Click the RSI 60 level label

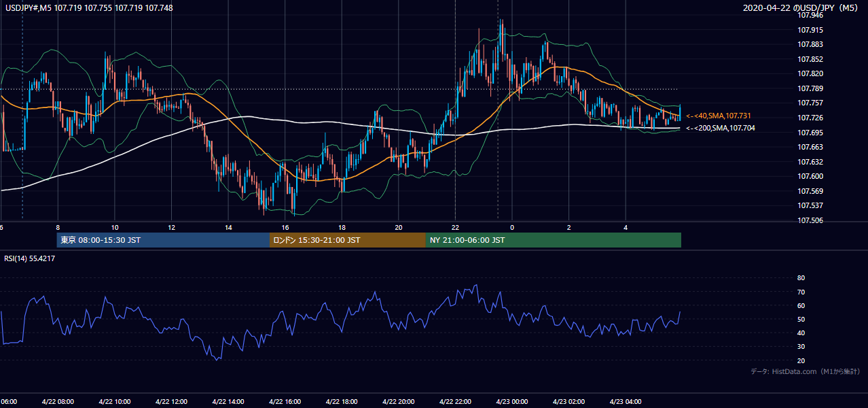pos(801,305)
